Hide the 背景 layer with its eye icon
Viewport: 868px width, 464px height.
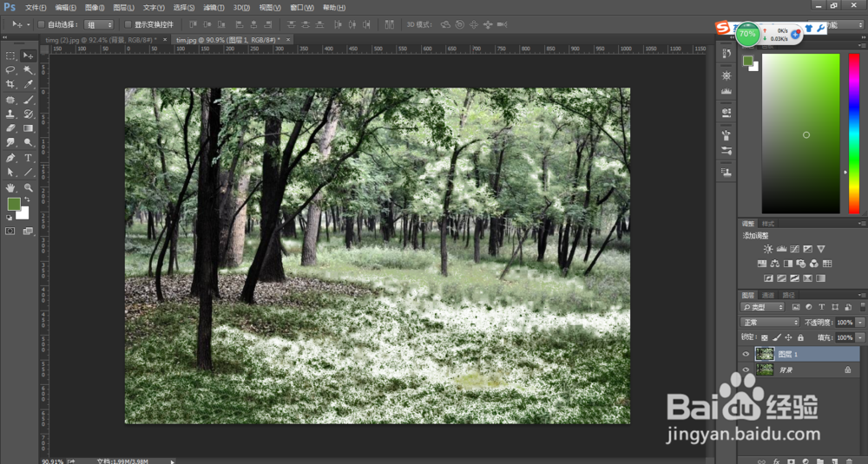coord(746,370)
